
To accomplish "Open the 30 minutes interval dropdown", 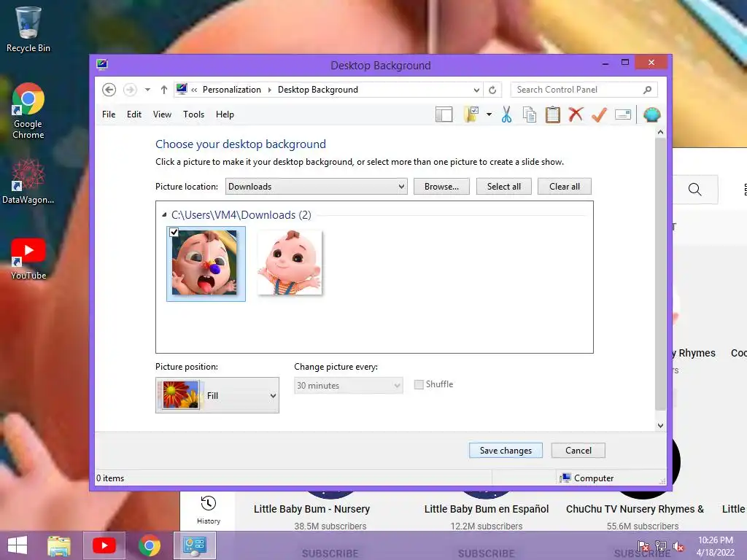I will [348, 386].
